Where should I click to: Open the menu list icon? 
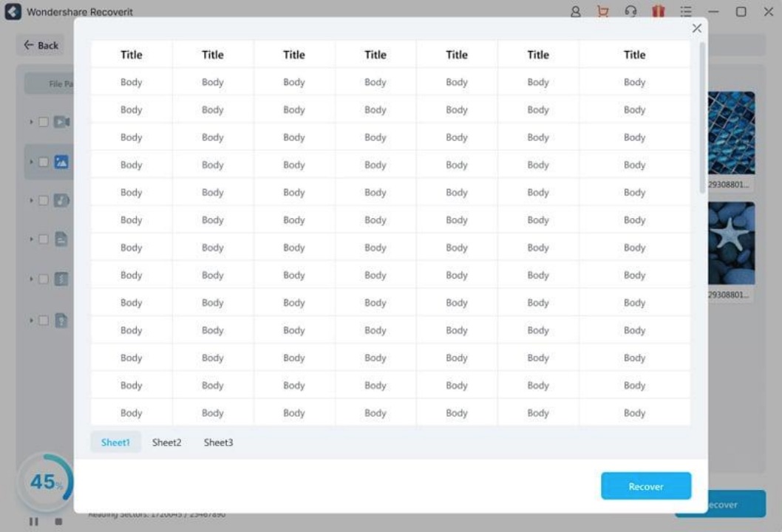tap(686, 11)
